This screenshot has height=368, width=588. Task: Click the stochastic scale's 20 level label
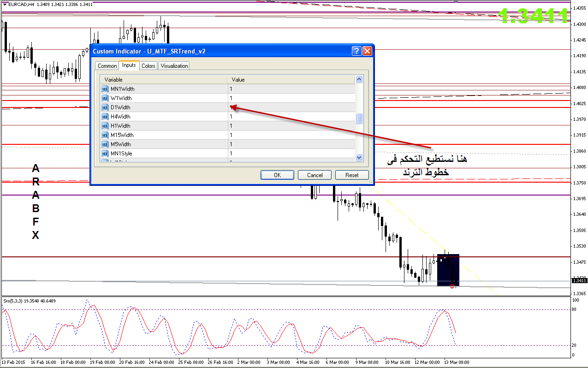pos(574,345)
